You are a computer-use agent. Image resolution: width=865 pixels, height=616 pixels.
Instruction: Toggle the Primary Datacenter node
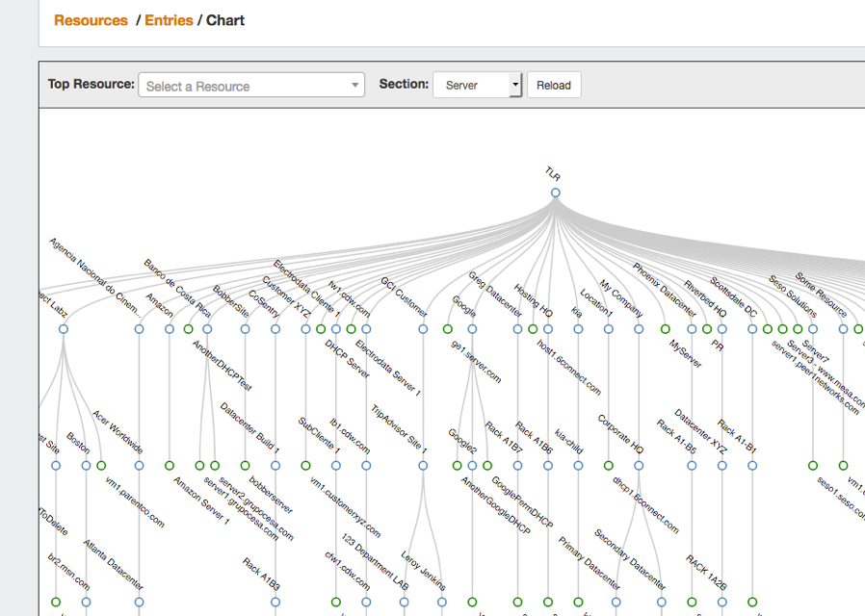(x=616, y=603)
